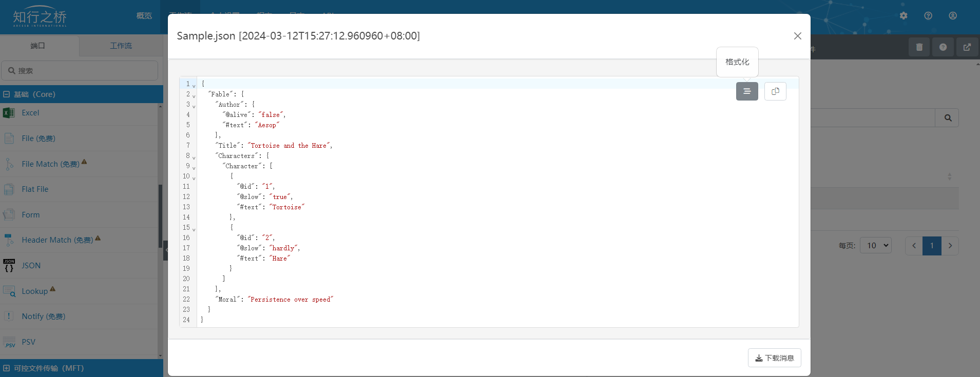Viewport: 980px width, 377px height.
Task: Collapse the Characters fold on line 8
Action: [194, 157]
